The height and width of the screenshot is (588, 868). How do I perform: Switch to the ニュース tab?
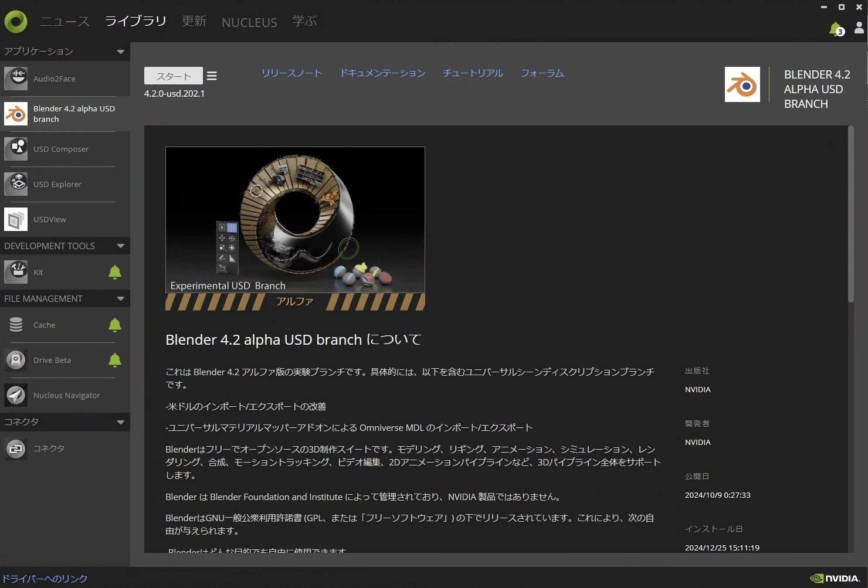[64, 21]
